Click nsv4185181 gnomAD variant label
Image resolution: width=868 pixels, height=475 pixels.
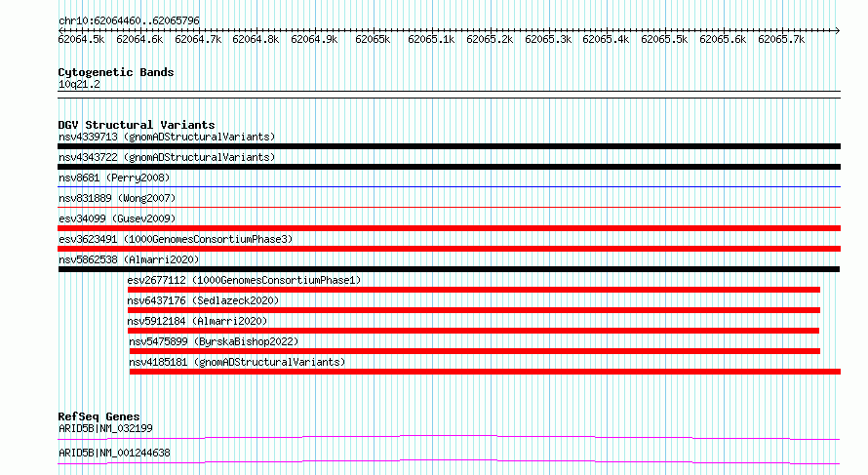click(237, 362)
